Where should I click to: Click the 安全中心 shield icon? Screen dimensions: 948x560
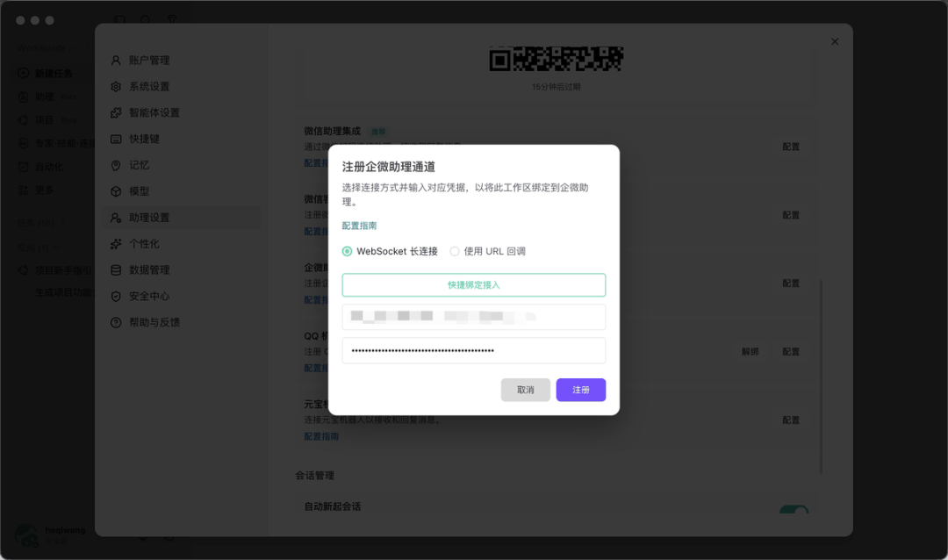[116, 297]
